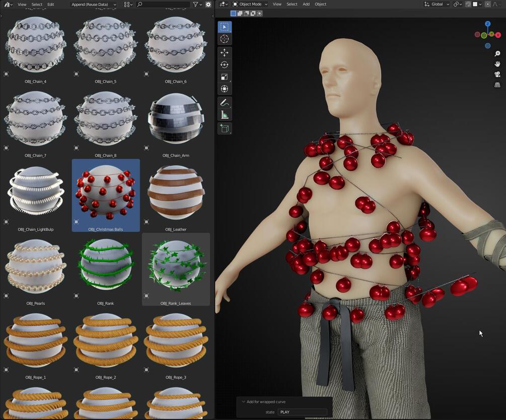Select the OBJ_Rope_3 asset thumbnail
Viewport: 506px width, 420px height.
click(x=176, y=340)
